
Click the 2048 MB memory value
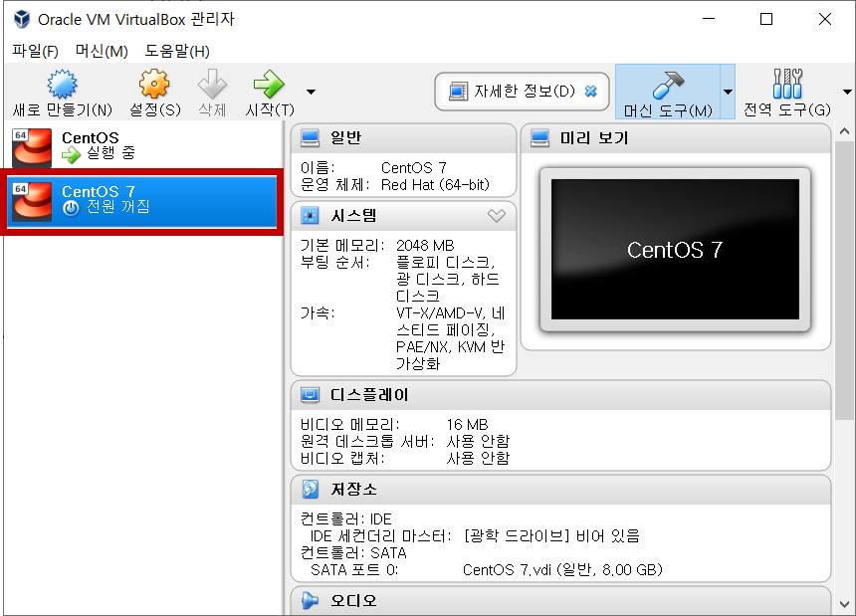(425, 246)
